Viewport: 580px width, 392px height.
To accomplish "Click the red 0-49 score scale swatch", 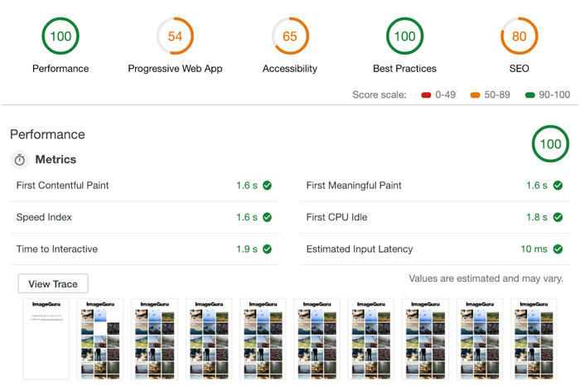I will tap(427, 95).
